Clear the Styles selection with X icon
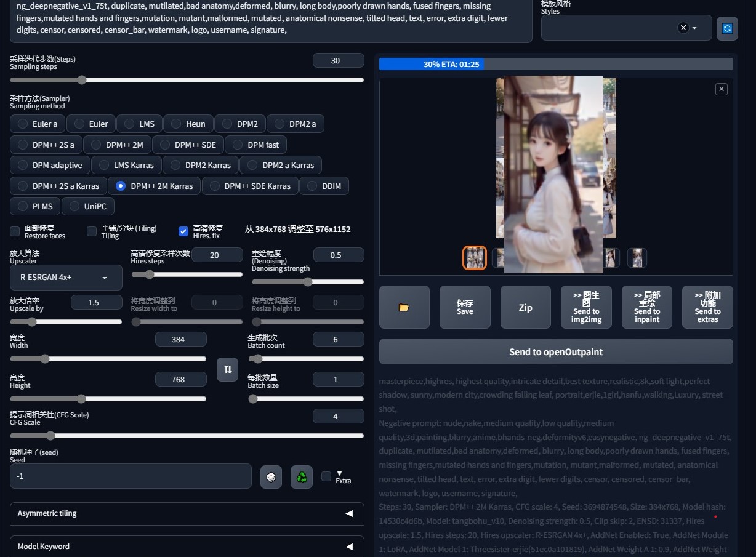The height and width of the screenshot is (557, 756). 683,28
